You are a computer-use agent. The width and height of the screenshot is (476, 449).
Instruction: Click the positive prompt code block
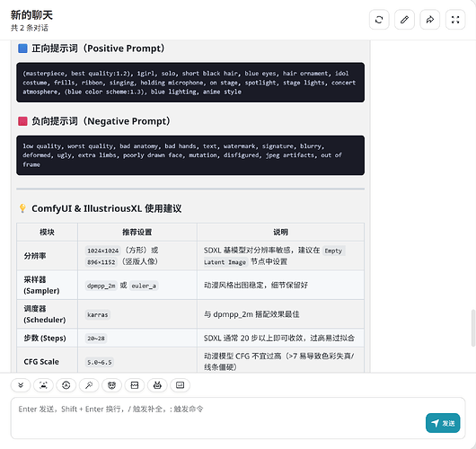click(x=190, y=83)
